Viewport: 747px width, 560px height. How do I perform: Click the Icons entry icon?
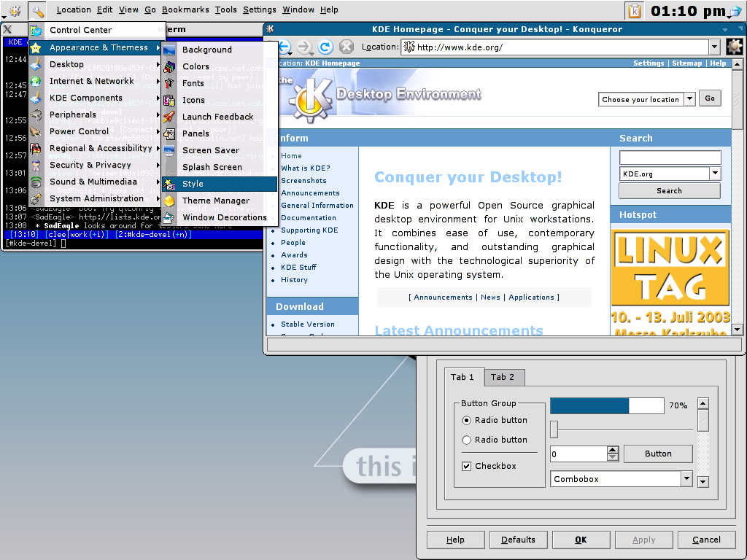(169, 100)
